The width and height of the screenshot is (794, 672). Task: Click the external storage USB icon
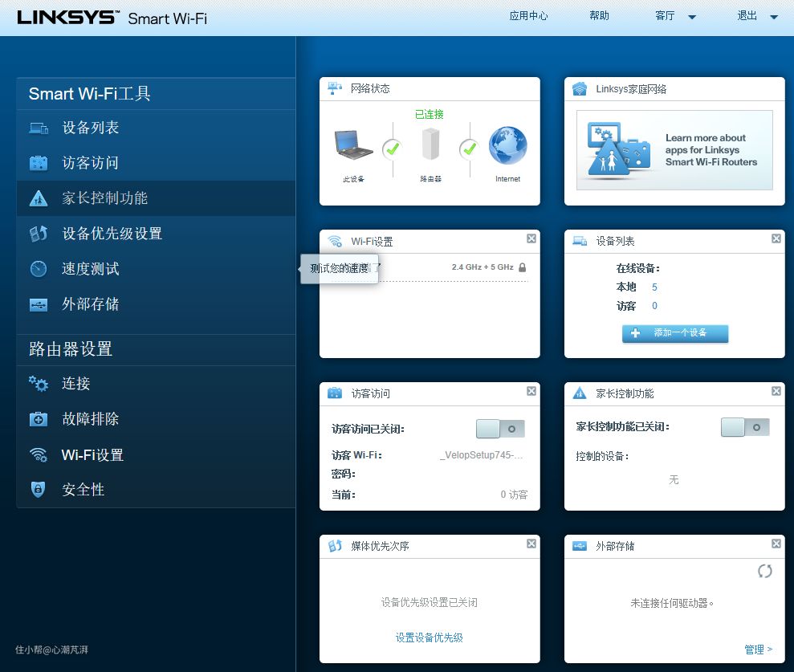coord(39,304)
